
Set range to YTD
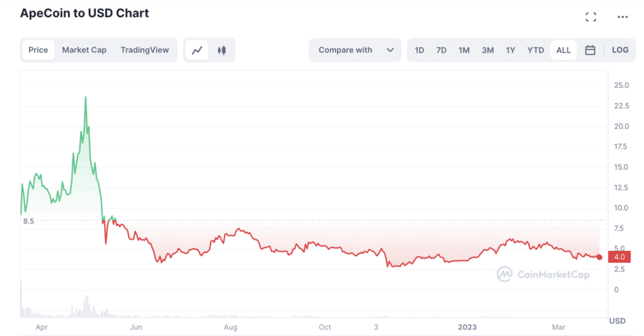tap(535, 50)
